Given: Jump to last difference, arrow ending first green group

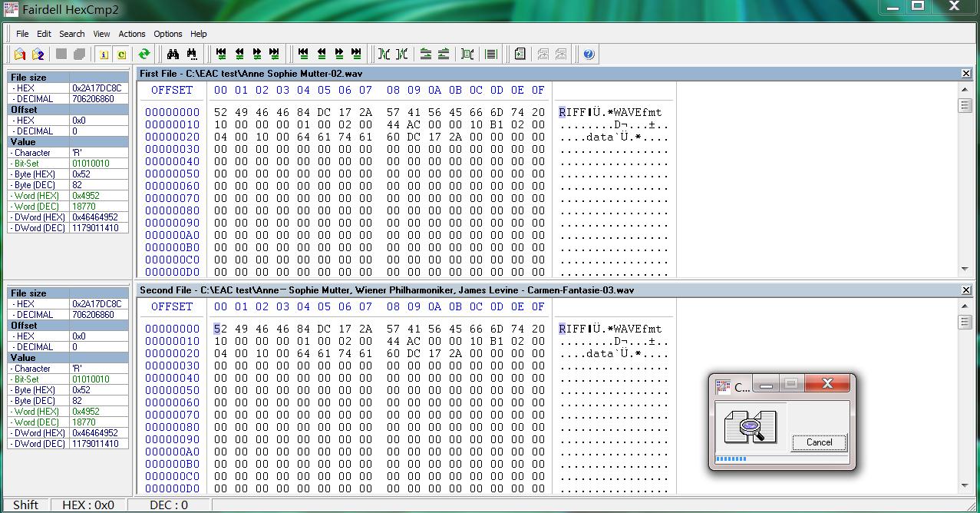Looking at the screenshot, I should pos(275,54).
